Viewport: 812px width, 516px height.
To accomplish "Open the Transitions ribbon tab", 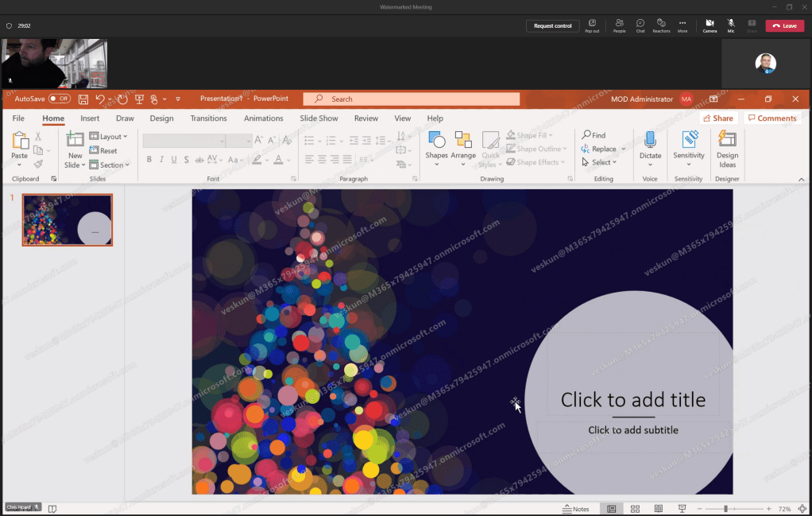I will coord(208,118).
